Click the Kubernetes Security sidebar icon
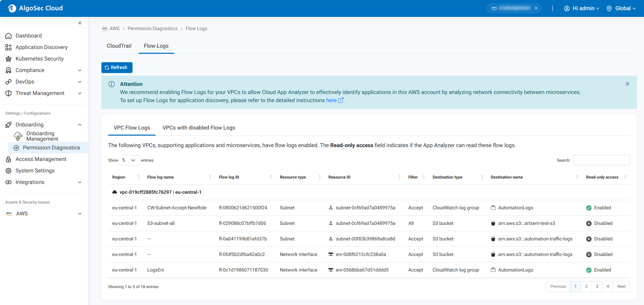 (8, 59)
